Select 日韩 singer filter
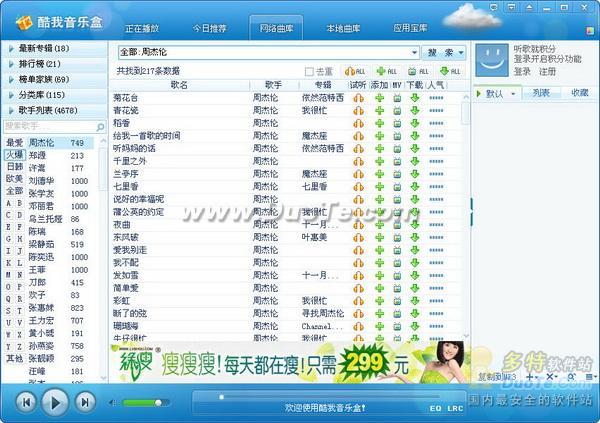600x423 pixels. 15,167
